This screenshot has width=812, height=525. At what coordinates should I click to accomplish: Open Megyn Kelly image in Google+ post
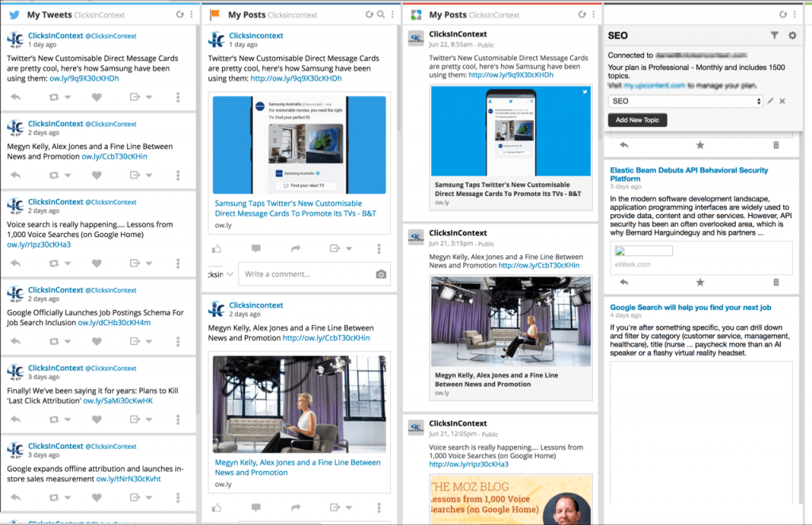pos(511,321)
